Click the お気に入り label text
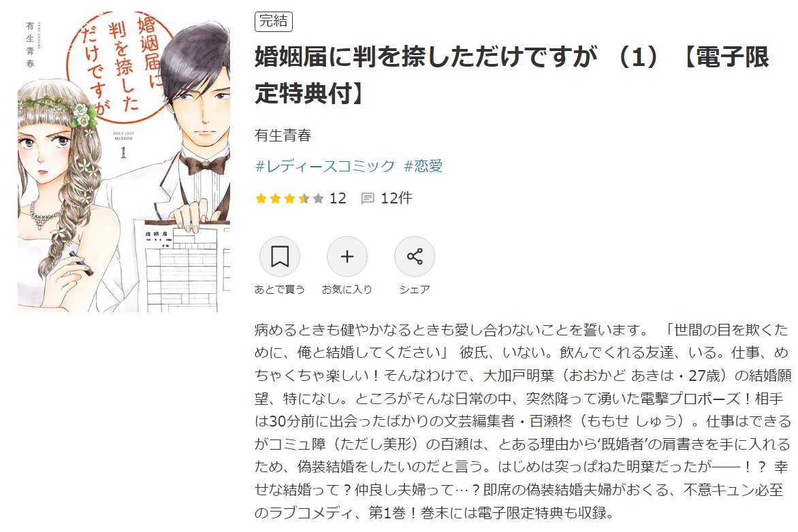The height and width of the screenshot is (532, 798). coord(347,289)
